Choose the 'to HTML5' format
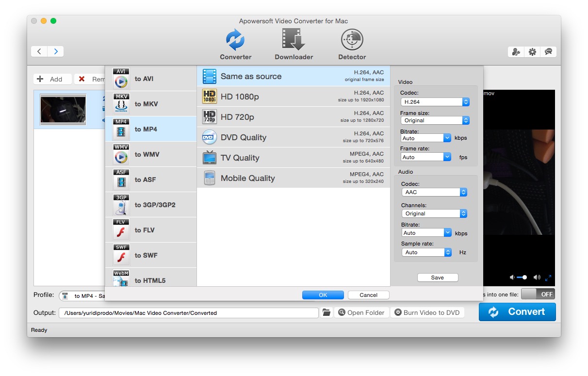588x376 pixels. (151, 278)
